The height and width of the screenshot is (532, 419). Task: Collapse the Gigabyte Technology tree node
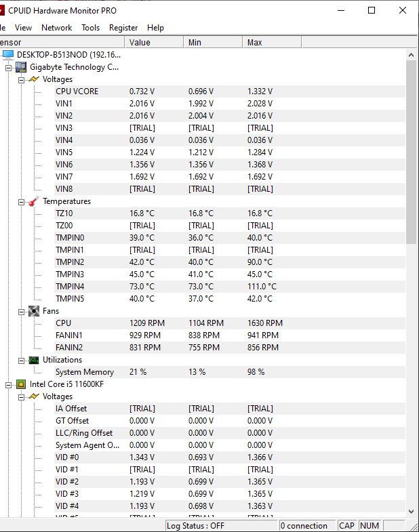pos(9,67)
